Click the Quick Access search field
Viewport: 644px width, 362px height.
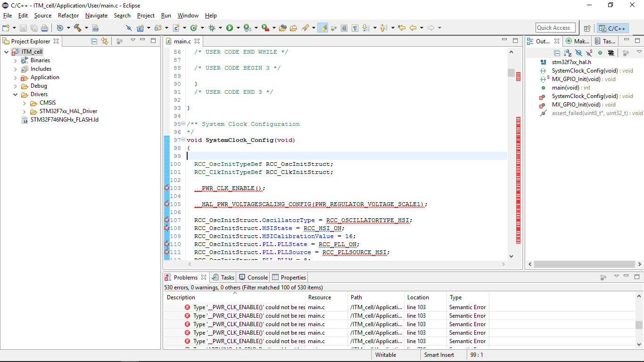point(555,28)
